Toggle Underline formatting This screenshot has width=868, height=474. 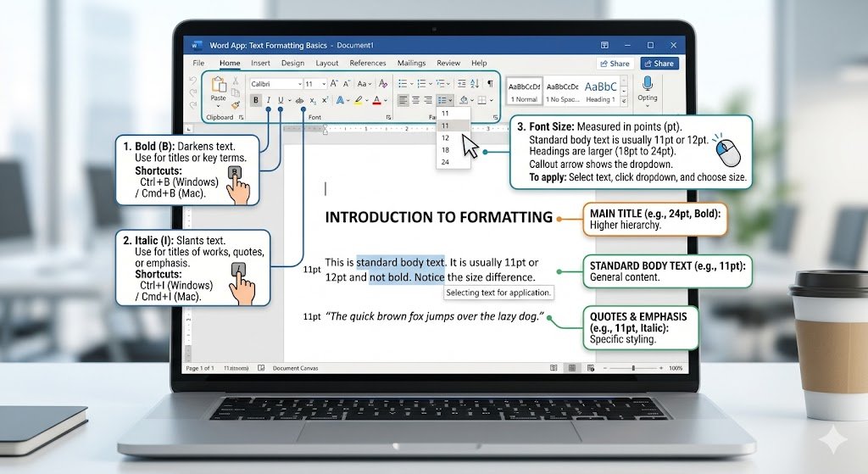coord(281,100)
